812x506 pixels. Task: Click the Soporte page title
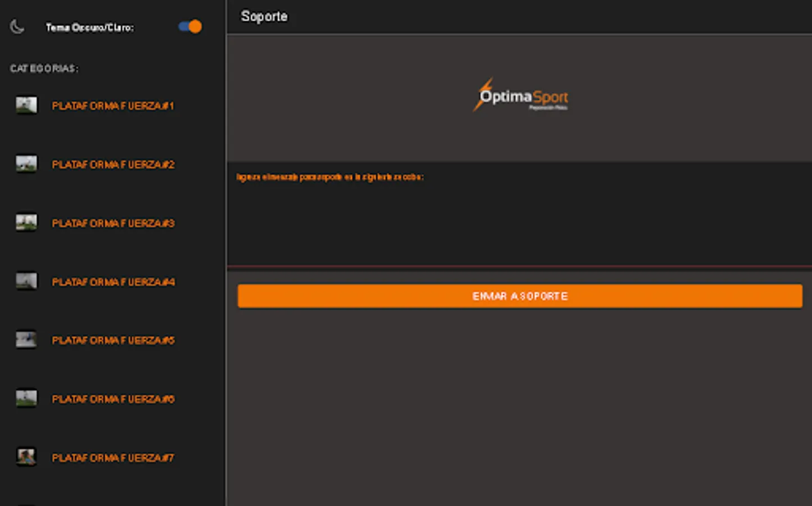pos(264,16)
